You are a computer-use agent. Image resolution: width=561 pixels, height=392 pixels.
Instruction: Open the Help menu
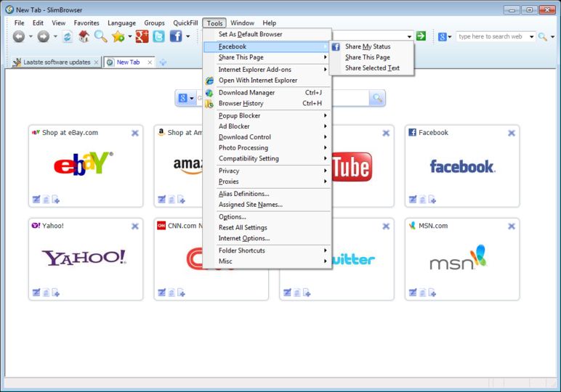(270, 23)
